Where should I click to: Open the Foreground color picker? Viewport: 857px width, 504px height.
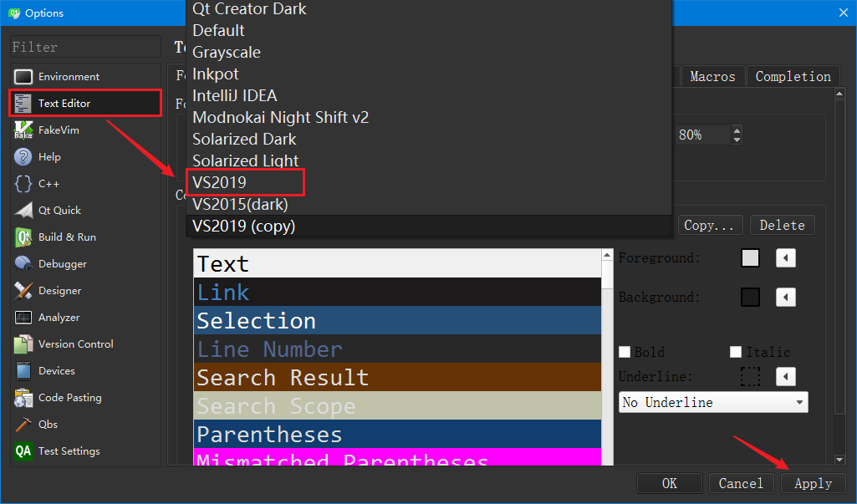click(750, 258)
